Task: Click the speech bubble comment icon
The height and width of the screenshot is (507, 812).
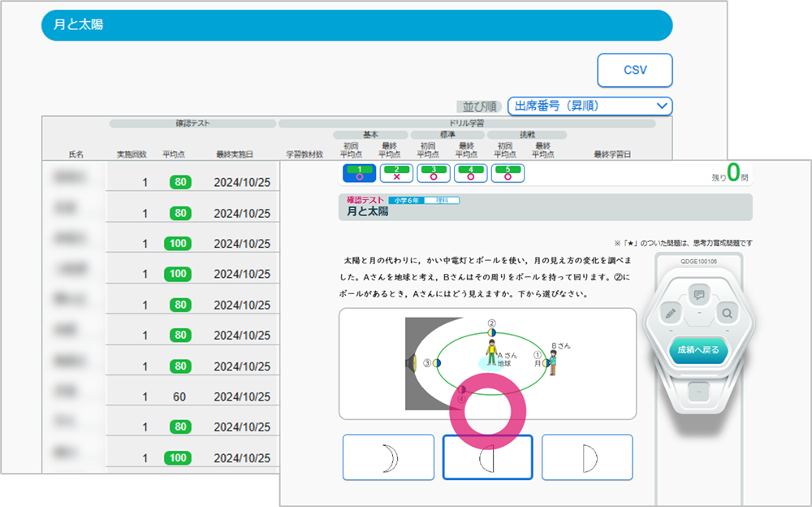Action: tap(698, 295)
